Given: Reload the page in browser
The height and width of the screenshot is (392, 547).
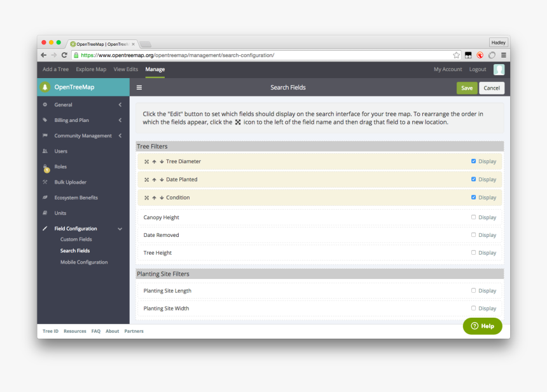Looking at the screenshot, I should click(x=64, y=55).
